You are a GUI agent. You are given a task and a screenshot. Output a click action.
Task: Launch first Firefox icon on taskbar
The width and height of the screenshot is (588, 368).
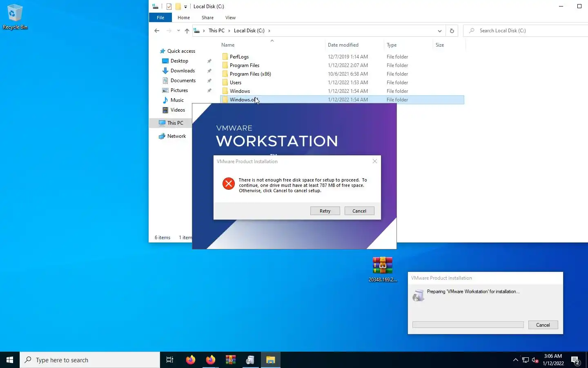pos(190,360)
